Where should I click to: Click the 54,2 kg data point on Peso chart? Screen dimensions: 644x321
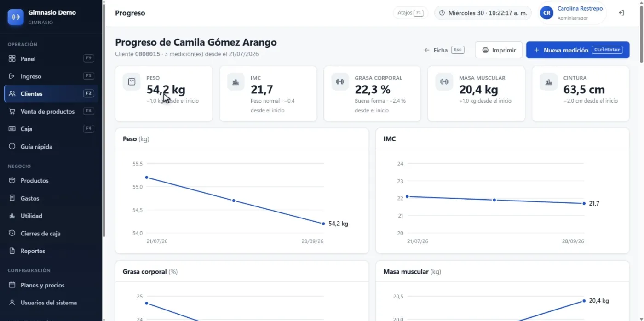[x=323, y=224]
